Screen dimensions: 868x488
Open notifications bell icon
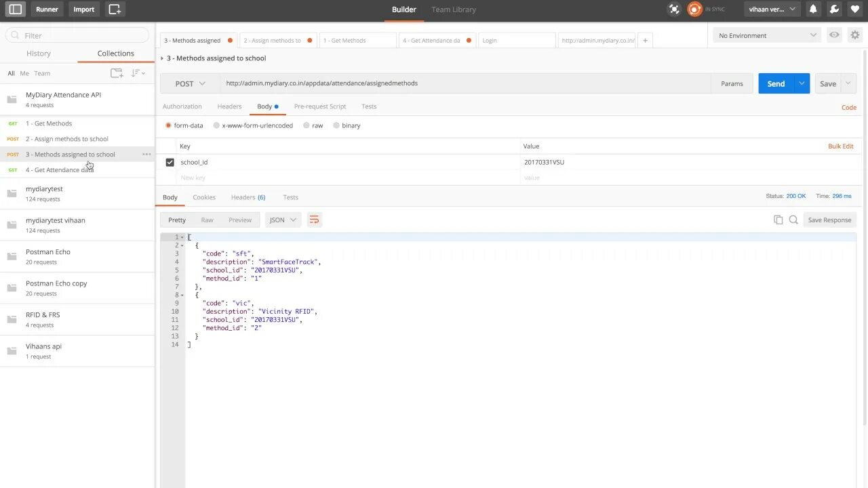[813, 9]
